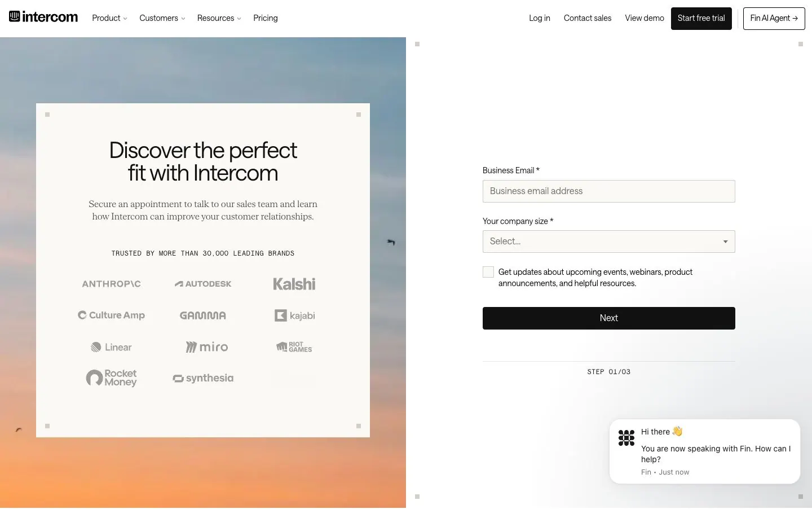Expand the Product menu
Image resolution: width=812 pixels, height=509 pixels.
click(109, 18)
